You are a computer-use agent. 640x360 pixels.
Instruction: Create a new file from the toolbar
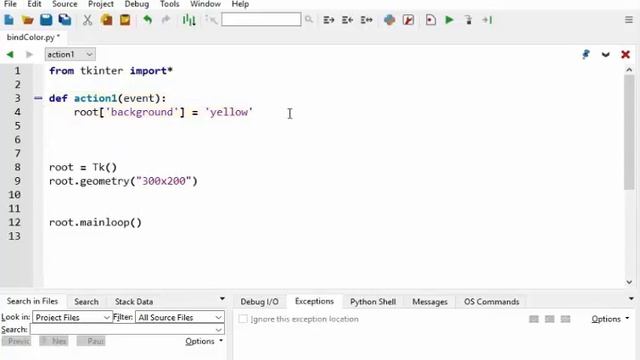[9, 20]
